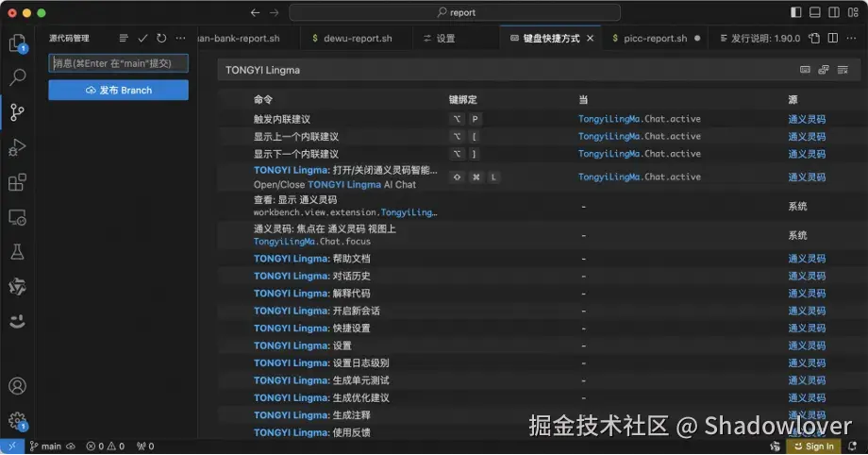Open the Remote Explorer view
Viewport: 868px width, 455px height.
[17, 217]
